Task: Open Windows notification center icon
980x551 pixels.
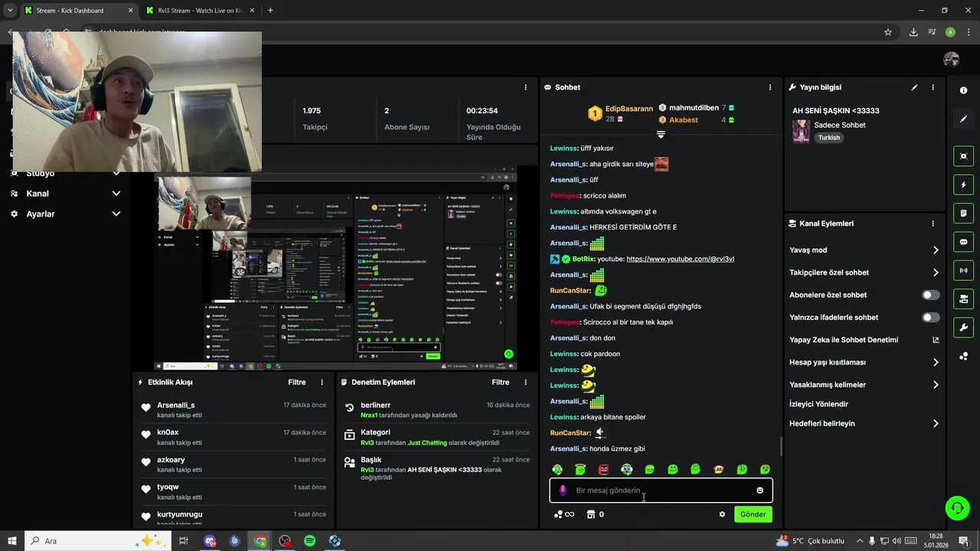Action: click(x=964, y=541)
